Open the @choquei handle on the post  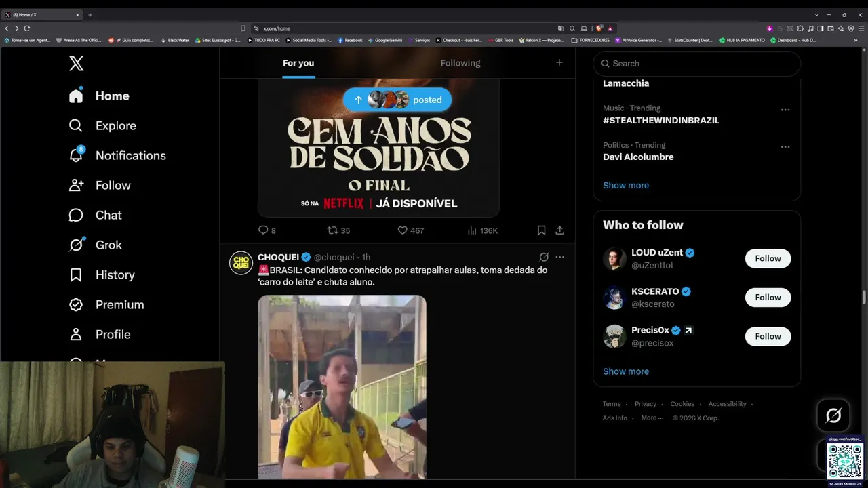click(334, 258)
